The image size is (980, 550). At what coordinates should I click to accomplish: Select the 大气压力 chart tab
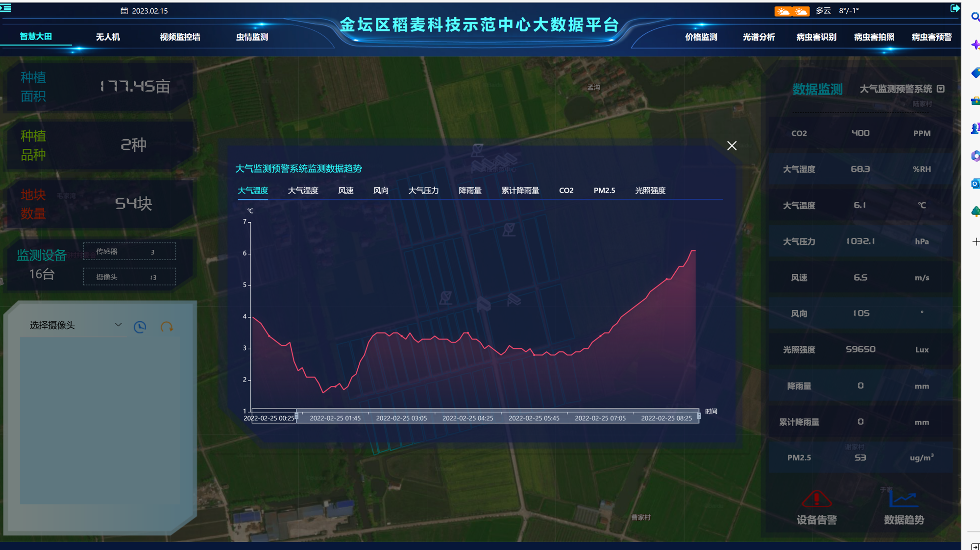pyautogui.click(x=423, y=191)
